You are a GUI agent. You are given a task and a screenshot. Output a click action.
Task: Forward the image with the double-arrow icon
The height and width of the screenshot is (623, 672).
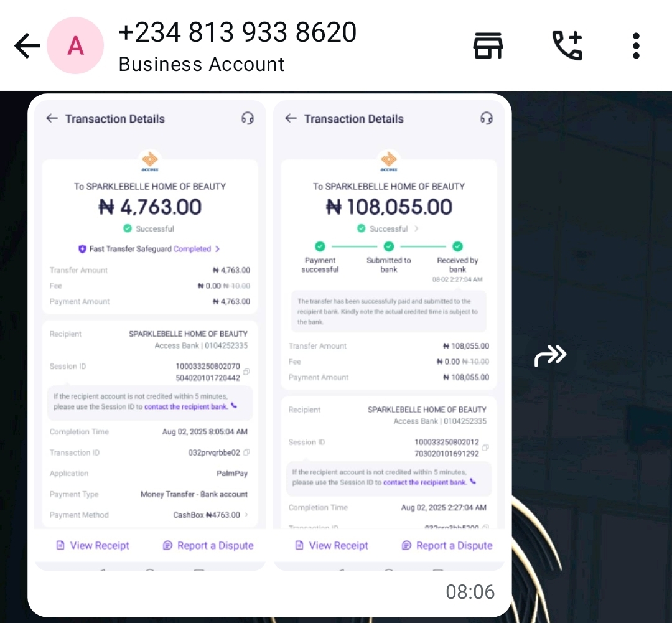click(x=550, y=355)
